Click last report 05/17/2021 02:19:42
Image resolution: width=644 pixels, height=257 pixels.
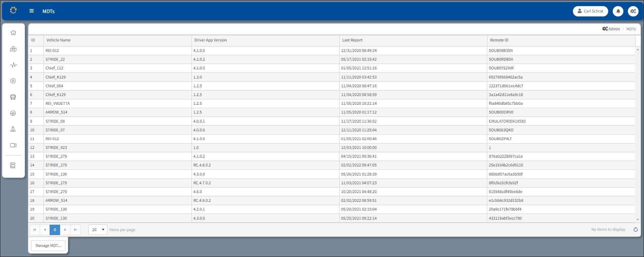(x=359, y=59)
